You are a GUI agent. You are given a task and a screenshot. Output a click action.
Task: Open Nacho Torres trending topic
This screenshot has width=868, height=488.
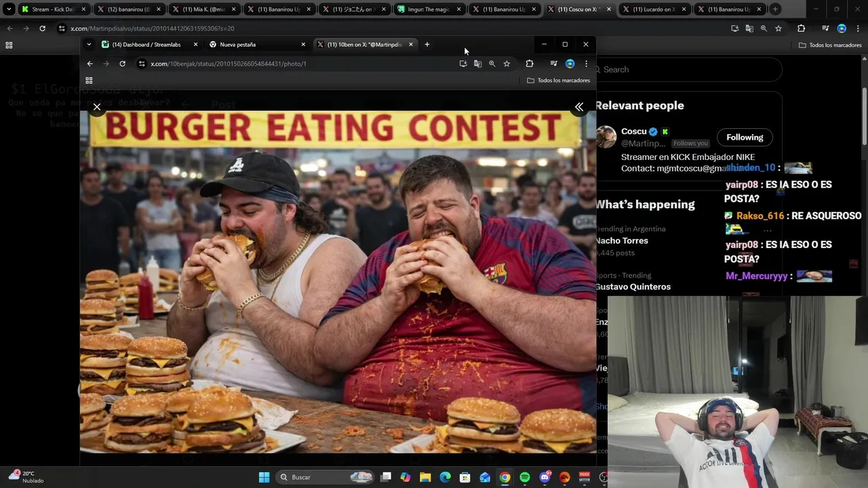point(622,241)
